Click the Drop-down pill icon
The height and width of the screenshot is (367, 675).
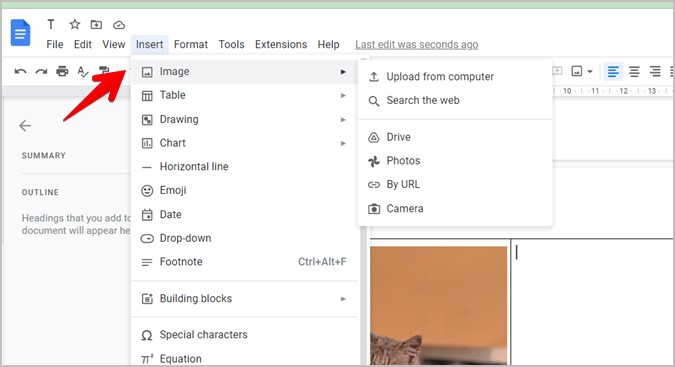[147, 238]
